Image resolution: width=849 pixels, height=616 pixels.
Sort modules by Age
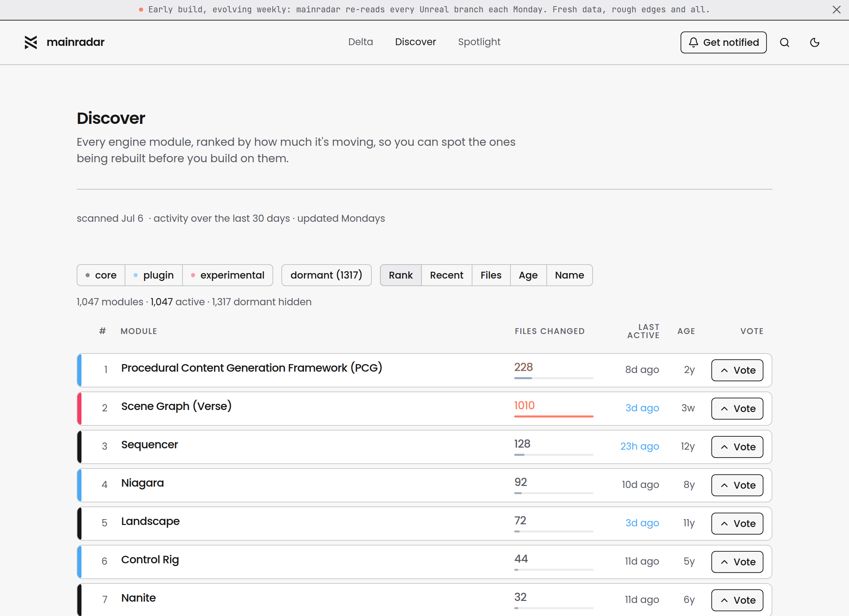(x=528, y=275)
